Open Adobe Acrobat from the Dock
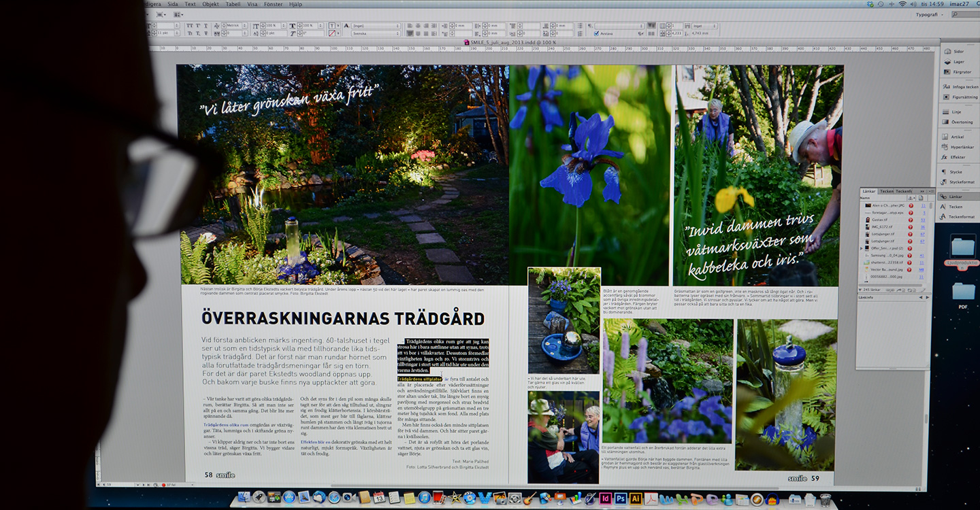The width and height of the screenshot is (980, 510). click(651, 498)
